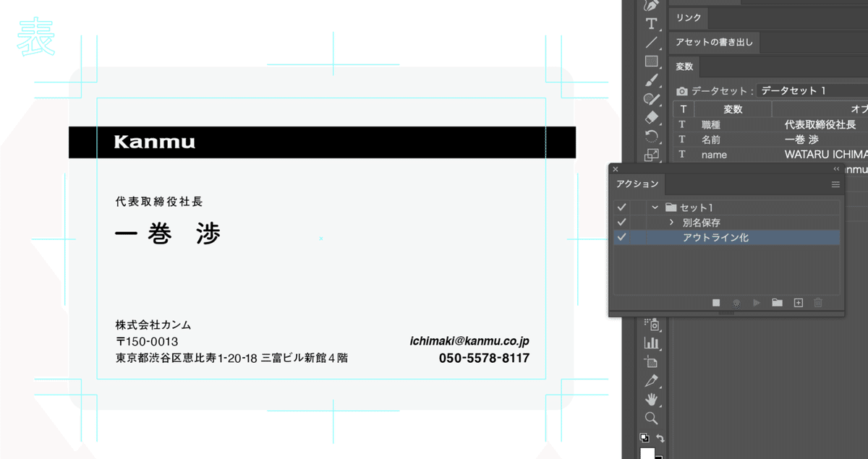Close the floating Actions panel

coord(616,168)
